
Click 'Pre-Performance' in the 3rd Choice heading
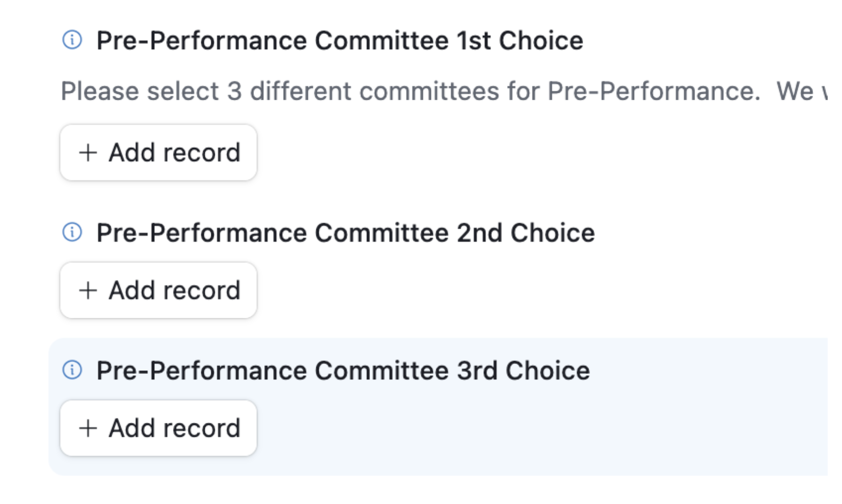(x=201, y=370)
